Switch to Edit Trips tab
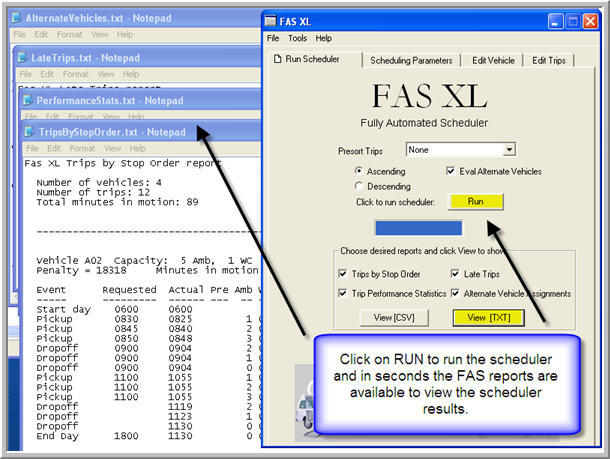This screenshot has height=459, width=610. (x=549, y=61)
